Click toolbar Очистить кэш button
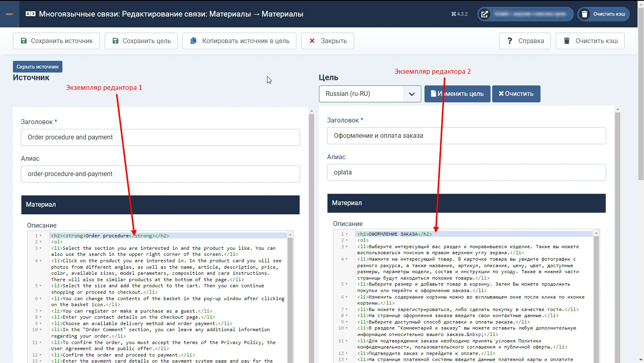The height and width of the screenshot is (363, 644). (590, 41)
